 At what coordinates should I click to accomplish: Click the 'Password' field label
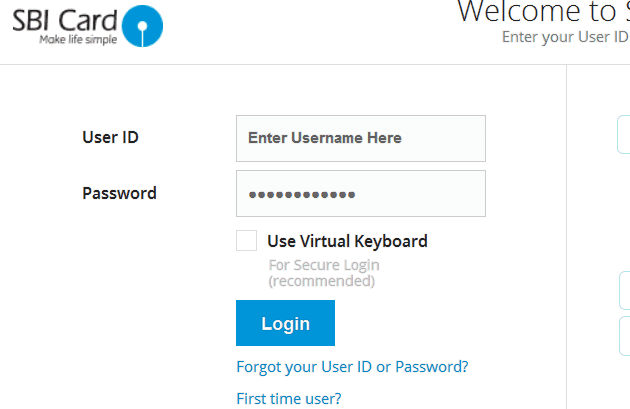119,193
